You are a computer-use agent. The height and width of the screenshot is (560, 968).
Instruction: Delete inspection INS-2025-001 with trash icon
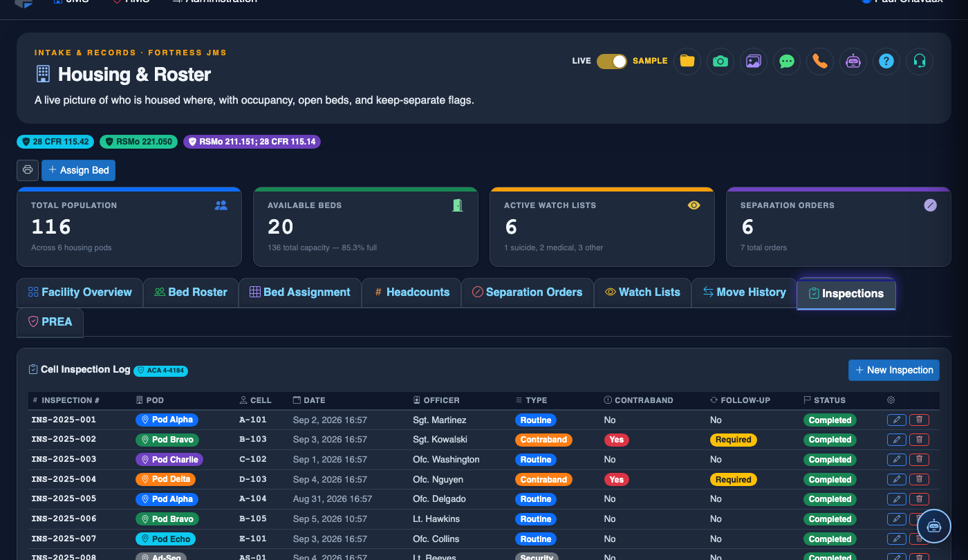point(919,420)
